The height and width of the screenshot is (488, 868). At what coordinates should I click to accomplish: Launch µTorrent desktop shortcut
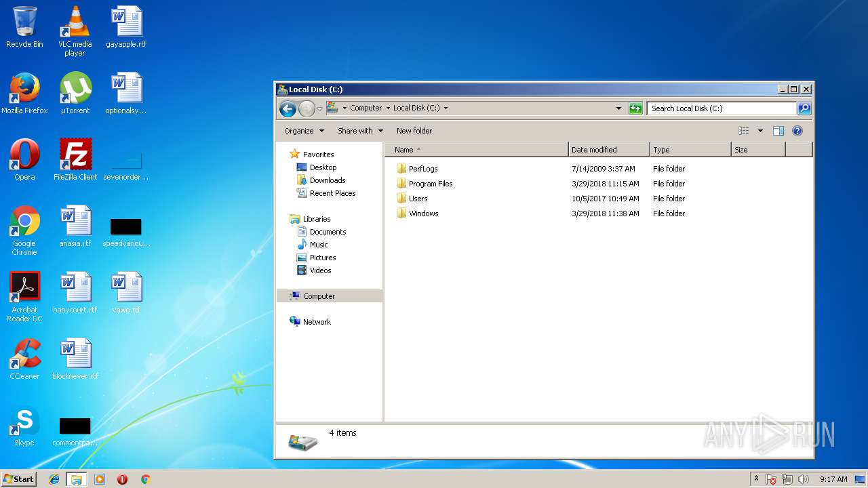coord(75,94)
